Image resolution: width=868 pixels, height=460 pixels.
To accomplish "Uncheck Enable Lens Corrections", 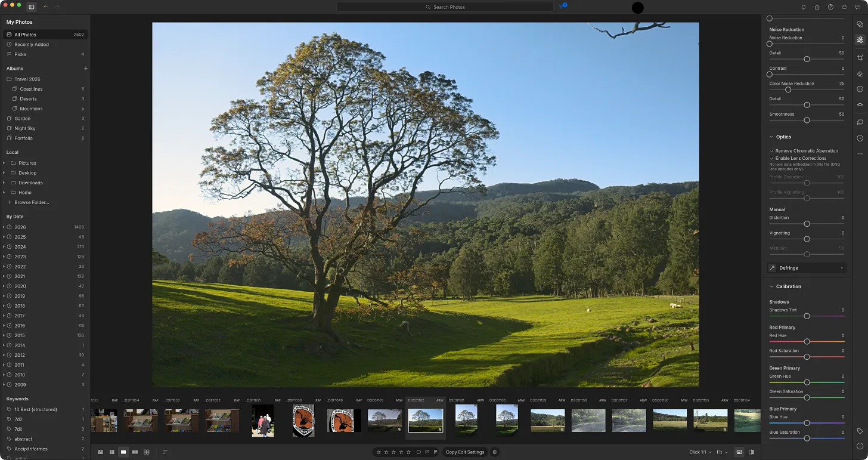I will pyautogui.click(x=771, y=158).
